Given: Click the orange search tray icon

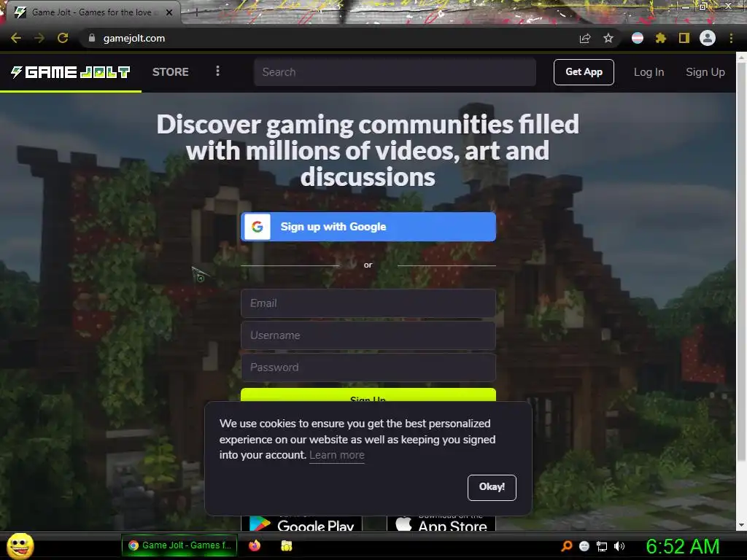Looking at the screenshot, I should click(566, 546).
